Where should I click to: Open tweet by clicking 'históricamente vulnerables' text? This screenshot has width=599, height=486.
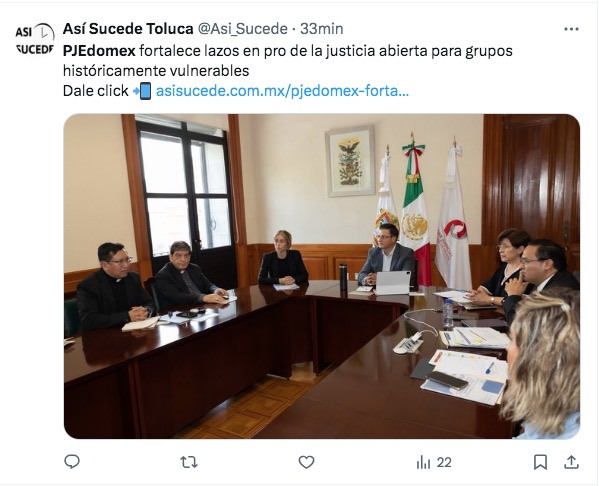click(156, 71)
